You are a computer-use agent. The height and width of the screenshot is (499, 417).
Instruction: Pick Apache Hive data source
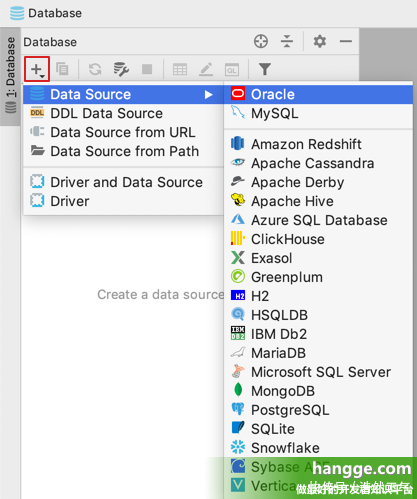(x=318, y=201)
